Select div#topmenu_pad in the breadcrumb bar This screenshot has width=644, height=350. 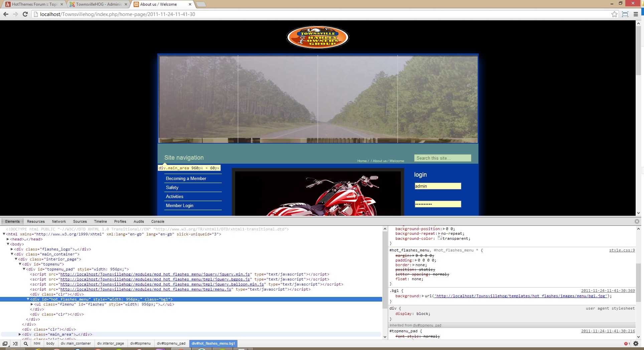click(x=171, y=343)
